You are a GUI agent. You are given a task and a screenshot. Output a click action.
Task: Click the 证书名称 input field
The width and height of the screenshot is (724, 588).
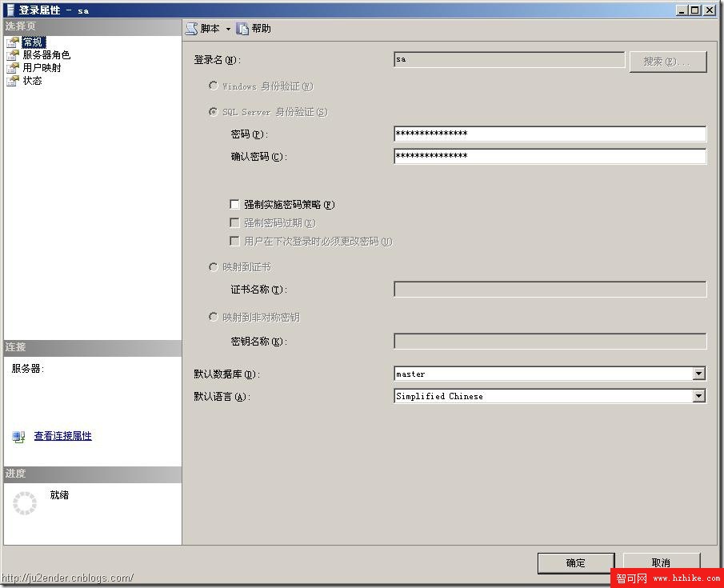pos(550,289)
